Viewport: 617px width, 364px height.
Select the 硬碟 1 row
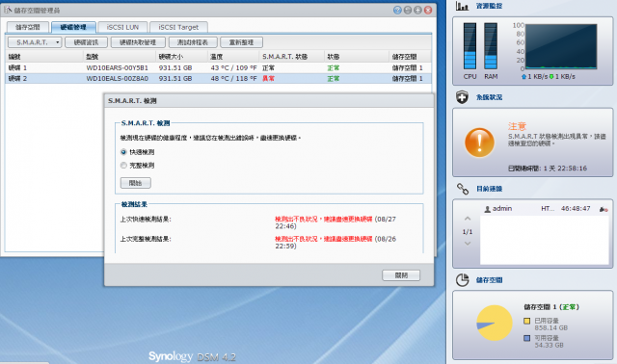(x=218, y=68)
